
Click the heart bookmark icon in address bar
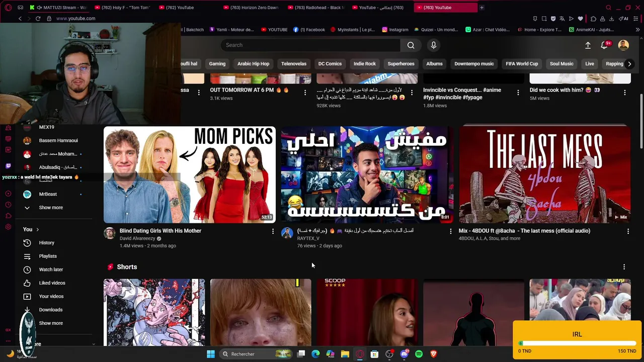coord(580,19)
